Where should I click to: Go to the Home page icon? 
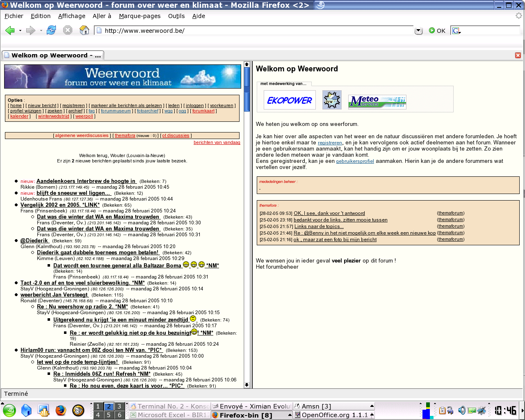pos(84,30)
